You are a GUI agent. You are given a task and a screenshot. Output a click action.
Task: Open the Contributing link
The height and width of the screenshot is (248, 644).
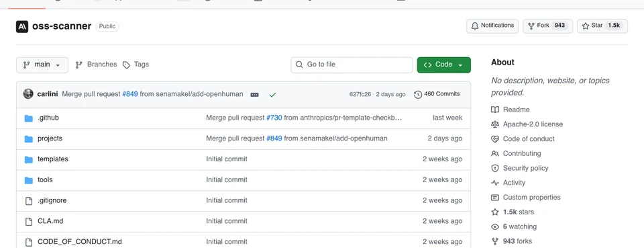[x=517, y=153]
